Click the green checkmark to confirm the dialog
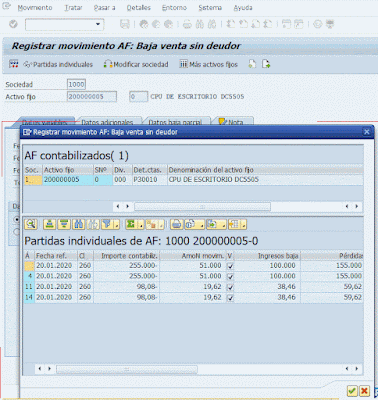This screenshot has height=400, width=378. [352, 390]
